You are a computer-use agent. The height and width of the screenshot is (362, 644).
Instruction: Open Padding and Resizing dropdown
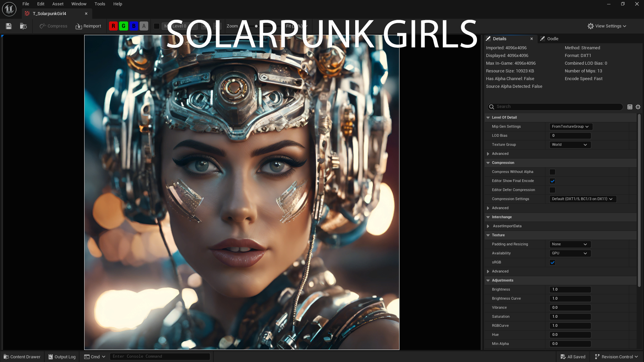570,244
